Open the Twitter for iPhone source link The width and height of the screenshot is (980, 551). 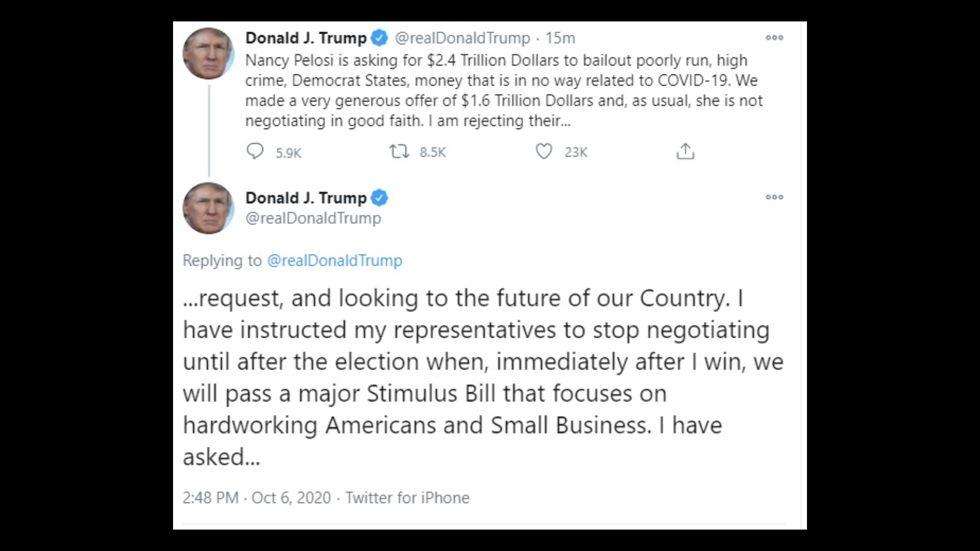pyautogui.click(x=407, y=497)
